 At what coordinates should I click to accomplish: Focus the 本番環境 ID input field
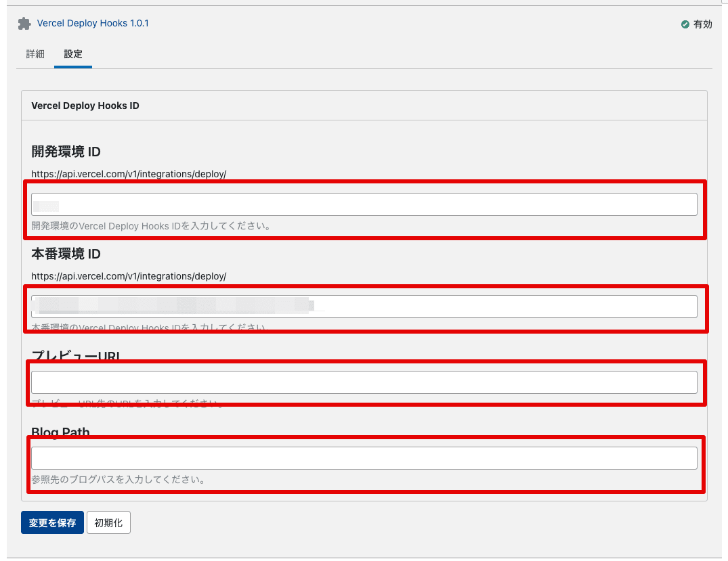point(364,307)
